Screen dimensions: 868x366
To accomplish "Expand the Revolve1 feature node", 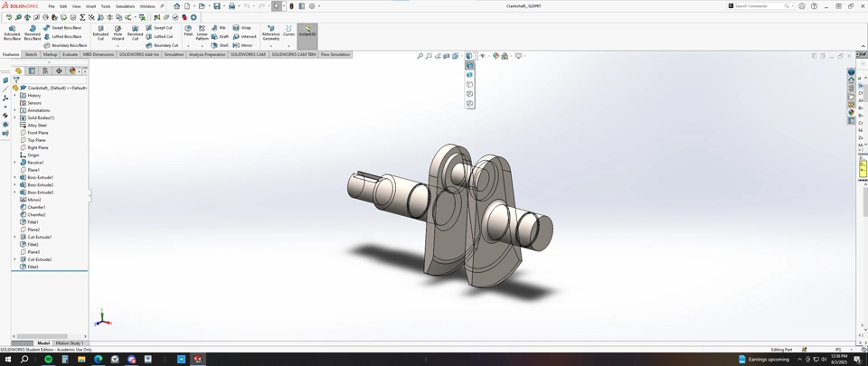I will (x=15, y=163).
